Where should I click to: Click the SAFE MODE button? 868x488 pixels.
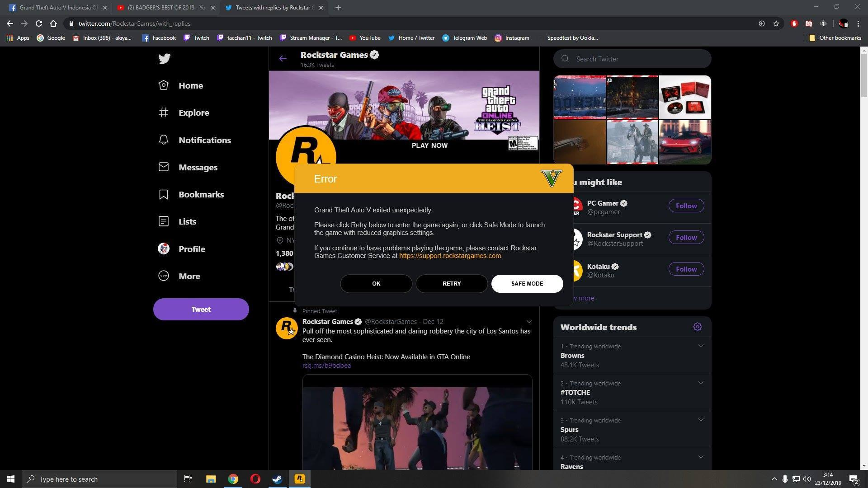coord(527,284)
